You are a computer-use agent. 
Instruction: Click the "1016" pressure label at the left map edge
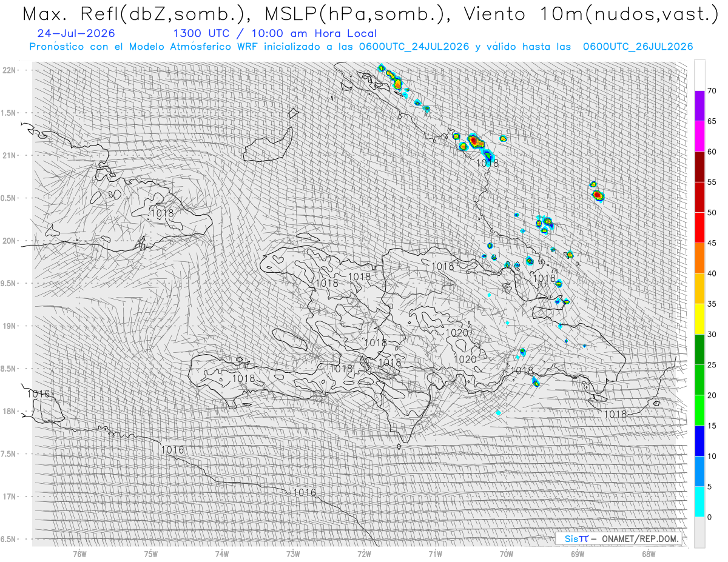[38, 393]
